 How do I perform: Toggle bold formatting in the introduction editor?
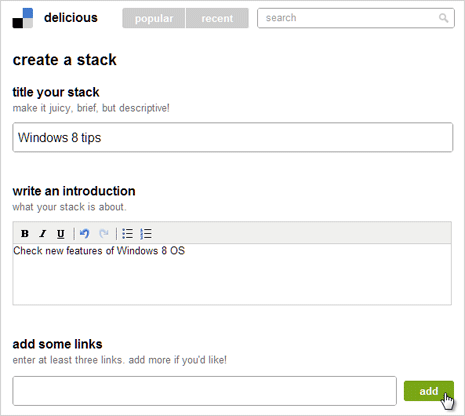click(x=25, y=234)
